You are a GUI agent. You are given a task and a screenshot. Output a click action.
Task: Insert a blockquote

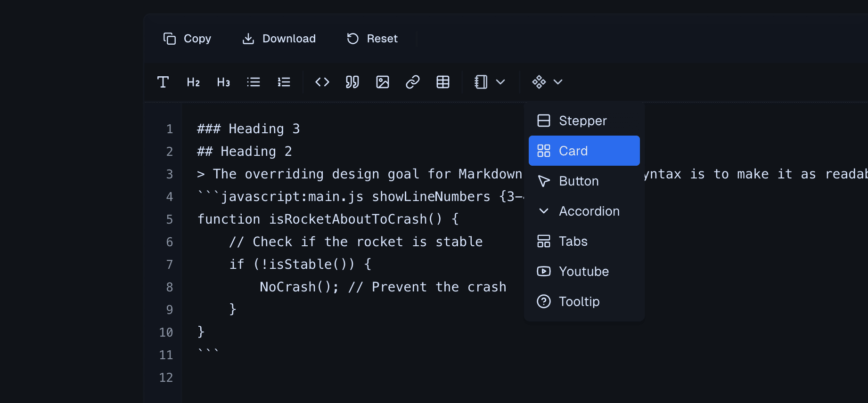coord(352,82)
